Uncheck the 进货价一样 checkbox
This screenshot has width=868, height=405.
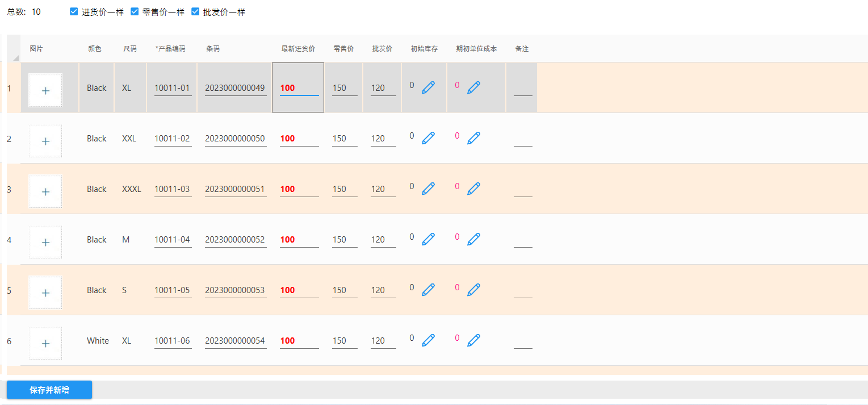[74, 11]
